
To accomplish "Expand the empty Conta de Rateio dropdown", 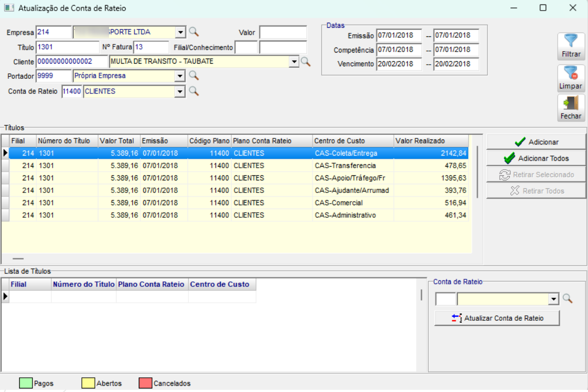I will 554,299.
